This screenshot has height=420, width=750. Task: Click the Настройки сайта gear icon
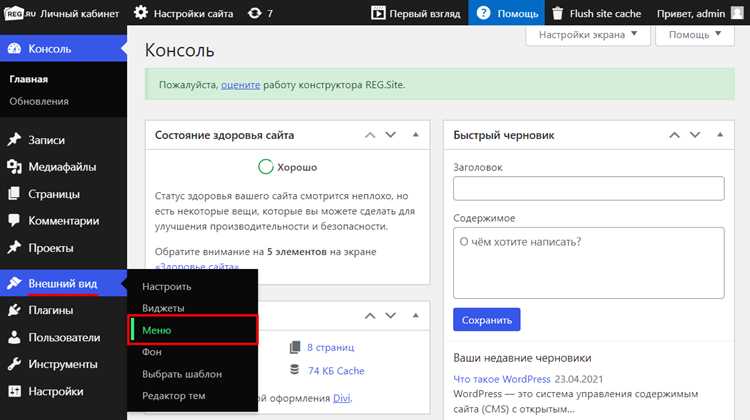click(x=141, y=13)
